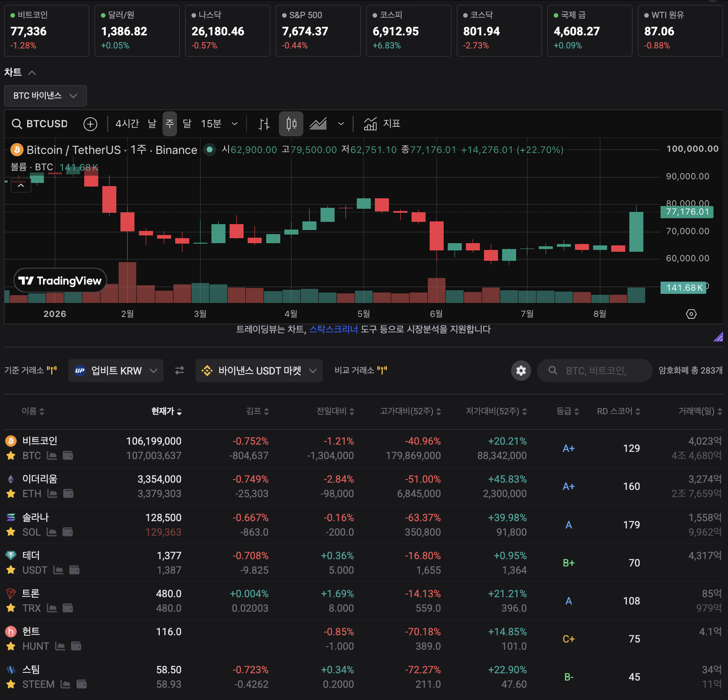Collapse the chart legend arrow under volume
The image size is (728, 700).
coord(21,185)
